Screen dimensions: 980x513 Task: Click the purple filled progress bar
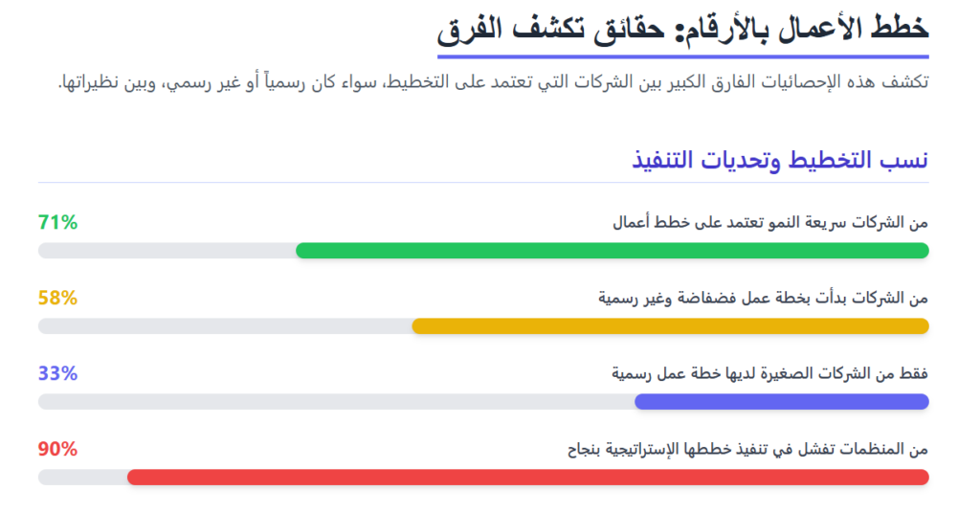[781, 401]
